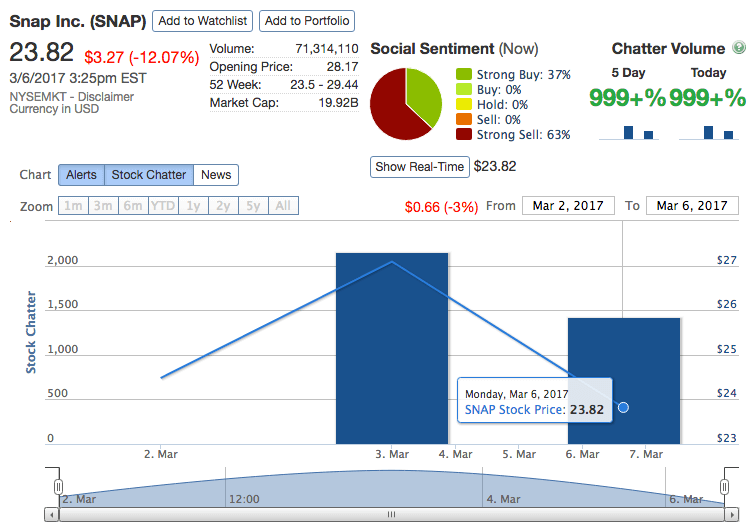Add SNAP to Watchlist
Viewport: 753px width, 527px height.
point(202,21)
